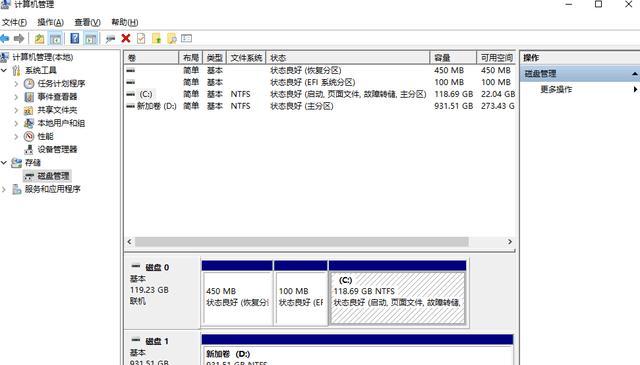Sort by the 可用空间 column header
This screenshot has width=640, height=365.
click(x=496, y=58)
